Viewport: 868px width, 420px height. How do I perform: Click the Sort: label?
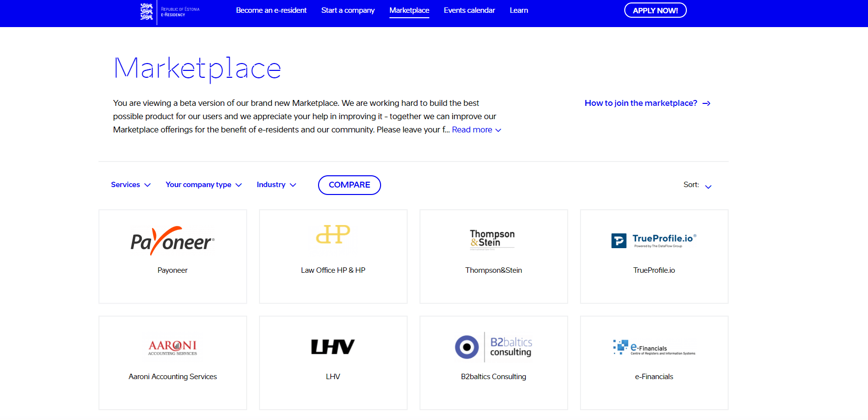pos(691,185)
